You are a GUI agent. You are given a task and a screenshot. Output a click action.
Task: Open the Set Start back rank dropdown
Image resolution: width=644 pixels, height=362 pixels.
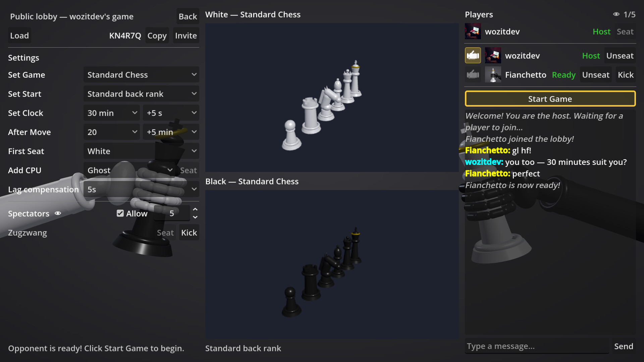(x=141, y=94)
